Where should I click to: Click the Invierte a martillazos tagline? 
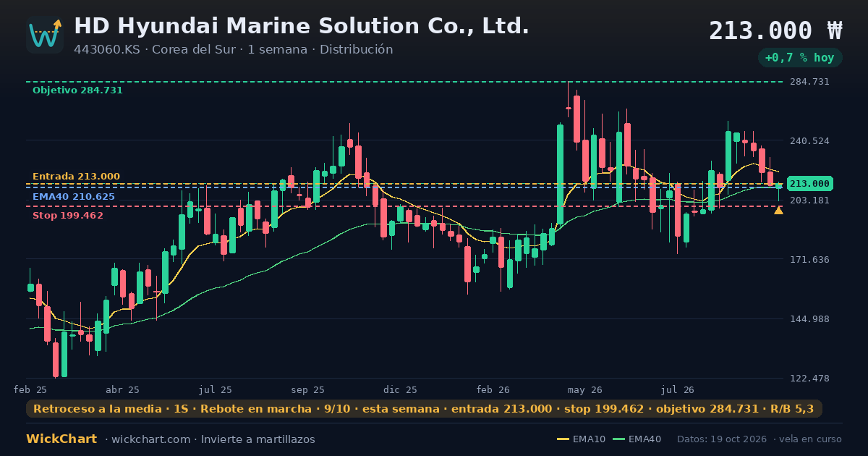tap(258, 439)
